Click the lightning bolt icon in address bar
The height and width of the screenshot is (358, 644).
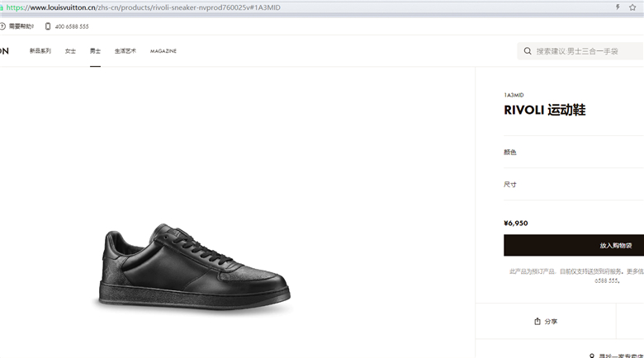618,7
